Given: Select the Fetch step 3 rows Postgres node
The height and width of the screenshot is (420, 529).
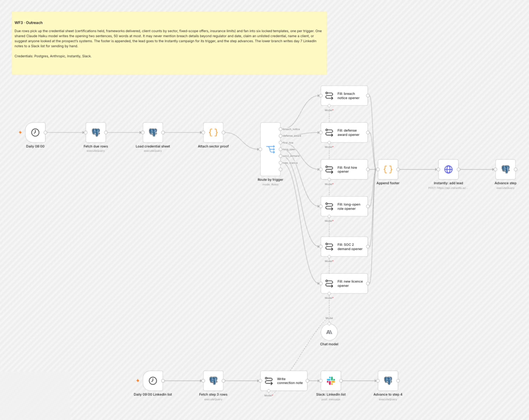Looking at the screenshot, I should point(213,381).
